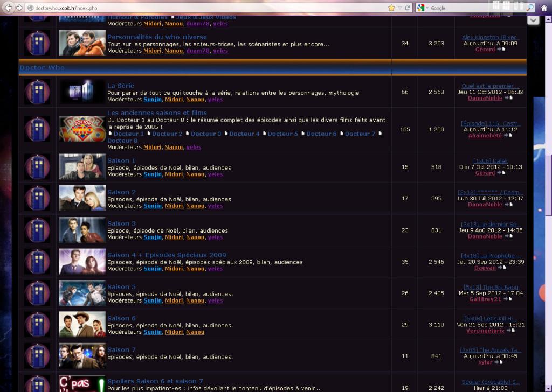Click the scrollbar down arrow
This screenshot has height=392, width=552.
coord(548,388)
